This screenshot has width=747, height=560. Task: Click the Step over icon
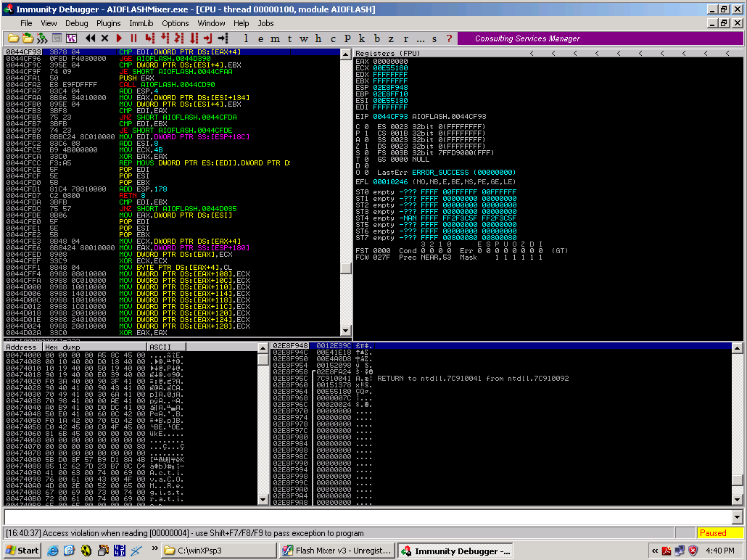(x=165, y=38)
